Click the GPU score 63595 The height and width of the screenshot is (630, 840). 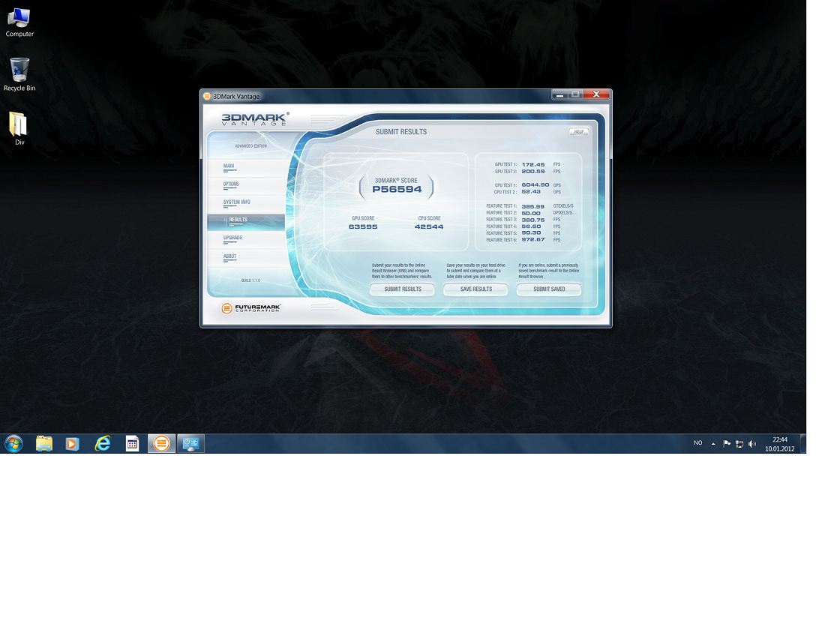[x=363, y=226]
